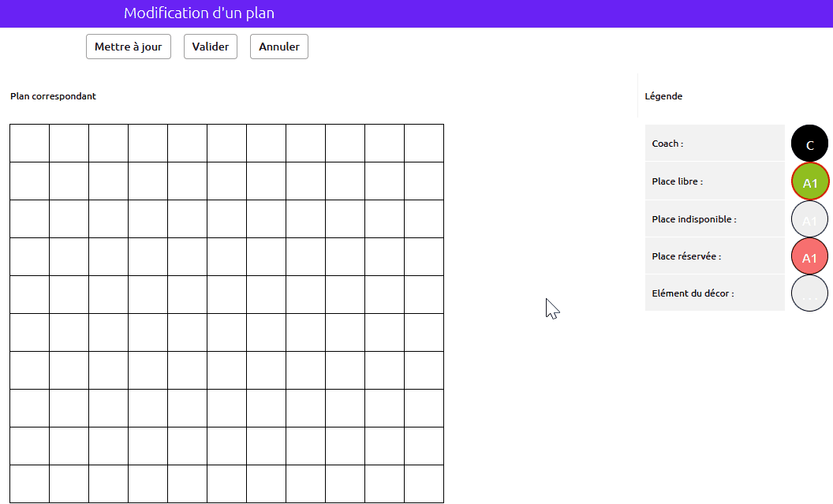Click the Place réservée legend label
The width and height of the screenshot is (833, 504).
pyautogui.click(x=685, y=256)
